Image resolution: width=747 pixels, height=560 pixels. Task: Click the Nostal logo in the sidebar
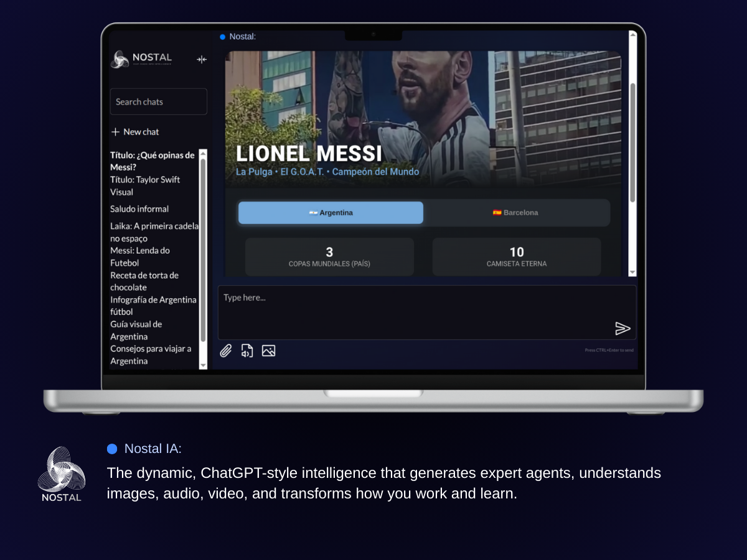[141, 59]
